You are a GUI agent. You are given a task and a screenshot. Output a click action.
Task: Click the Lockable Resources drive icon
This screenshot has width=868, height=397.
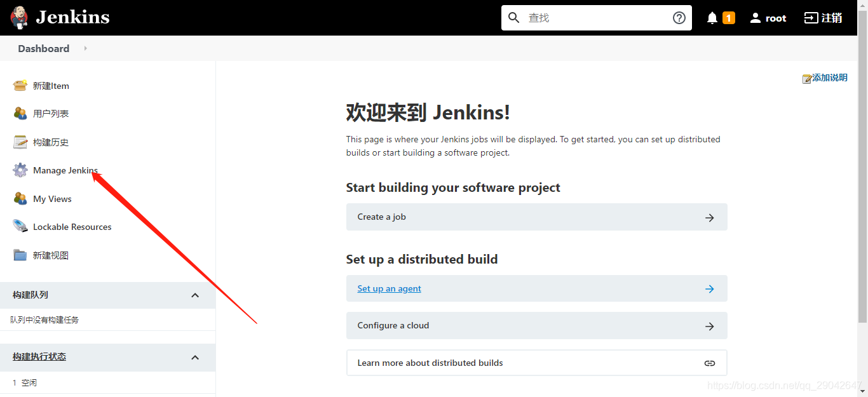[20, 226]
